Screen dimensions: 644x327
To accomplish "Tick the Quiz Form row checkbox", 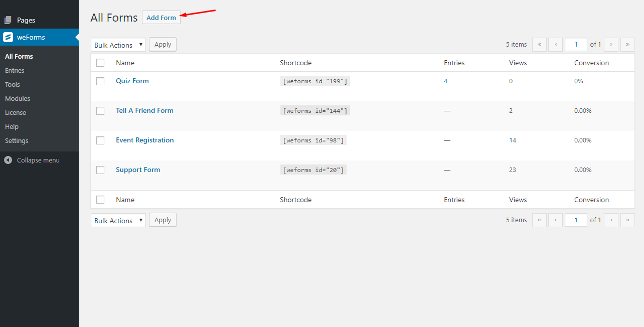I will click(x=100, y=81).
